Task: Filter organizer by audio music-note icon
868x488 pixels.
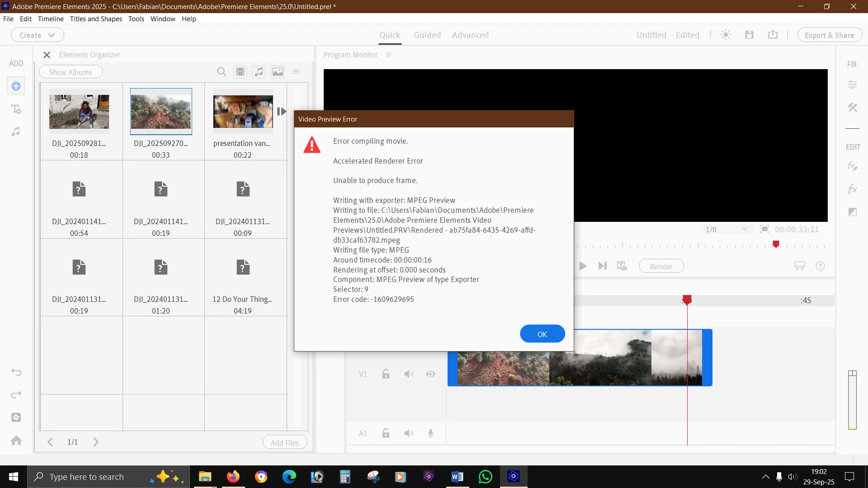Action: click(x=259, y=72)
